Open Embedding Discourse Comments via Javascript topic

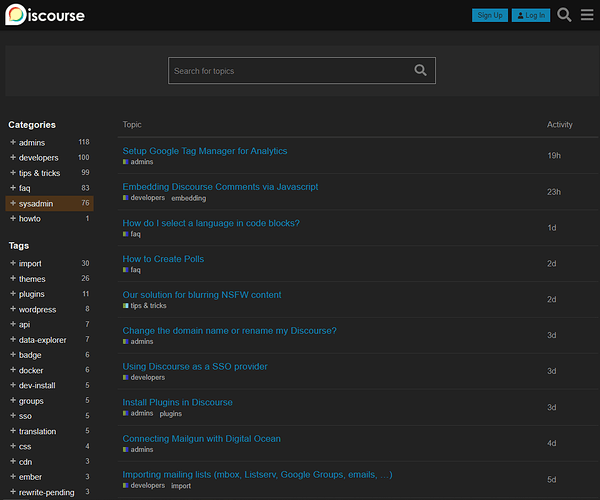click(220, 187)
